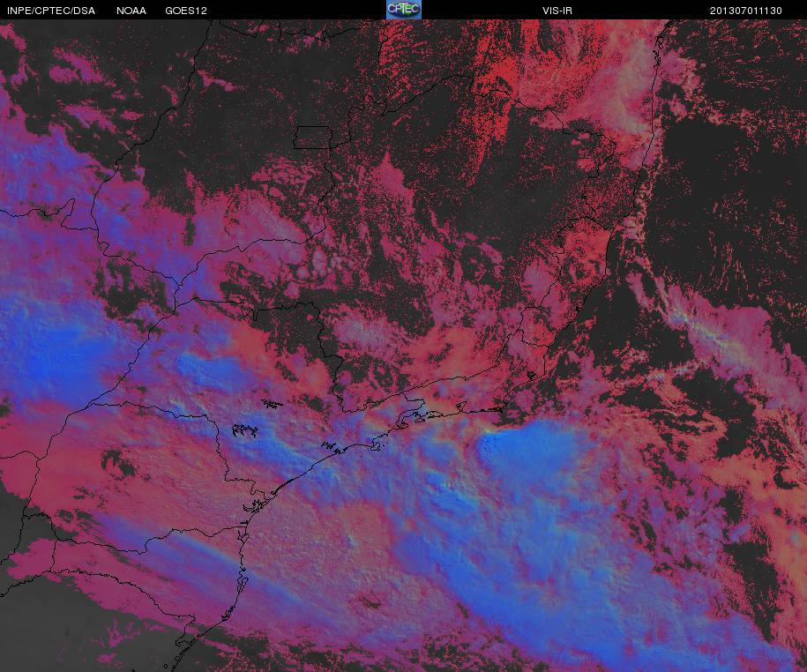The image size is (807, 672).
Task: Click the INPE/CPTEC/DSA header text
Action: coord(51,11)
